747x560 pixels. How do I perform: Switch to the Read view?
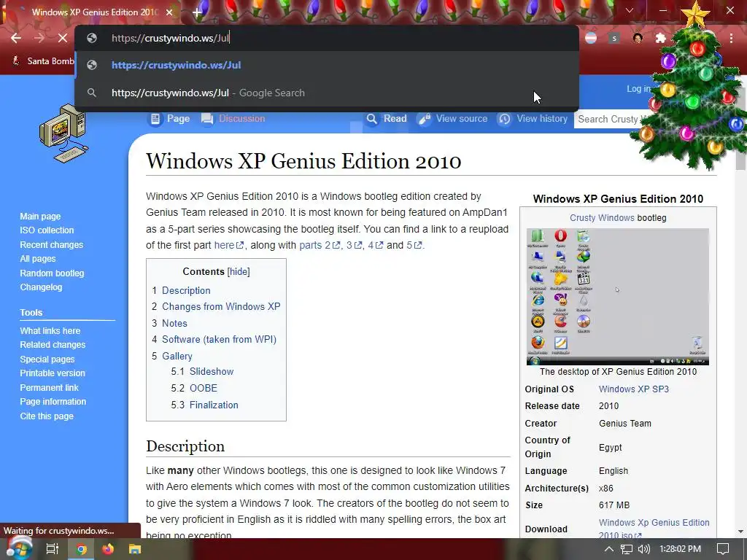386,119
